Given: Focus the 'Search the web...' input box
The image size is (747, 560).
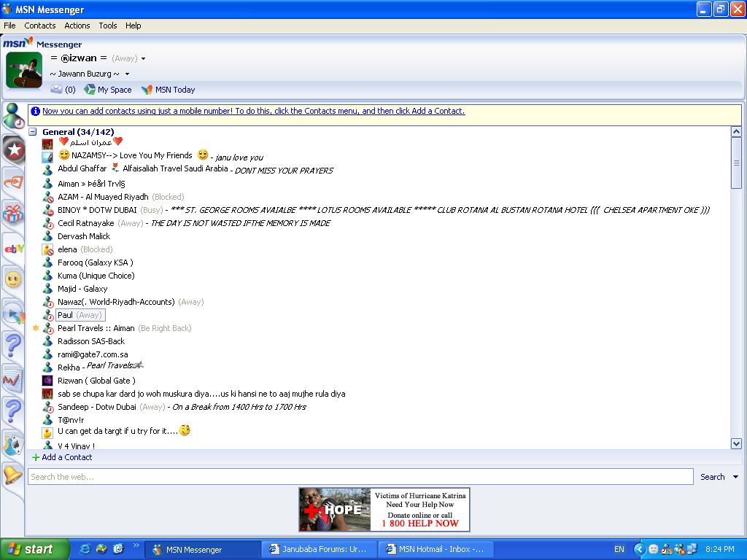Looking at the screenshot, I should (x=360, y=477).
